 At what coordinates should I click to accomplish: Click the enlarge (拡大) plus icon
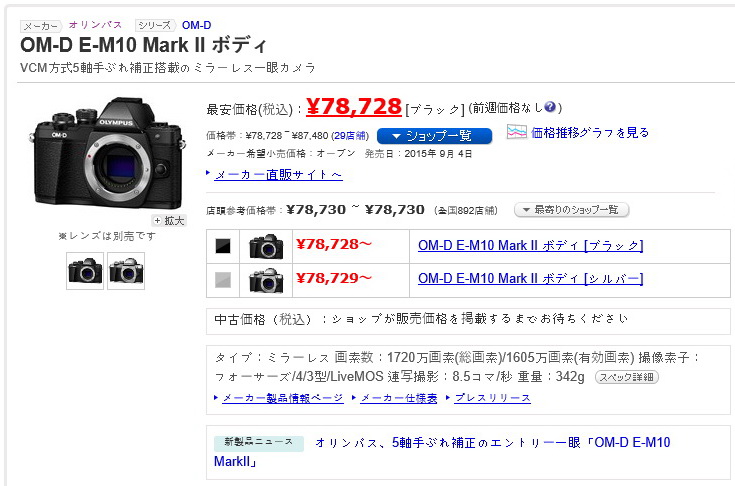coord(158,220)
